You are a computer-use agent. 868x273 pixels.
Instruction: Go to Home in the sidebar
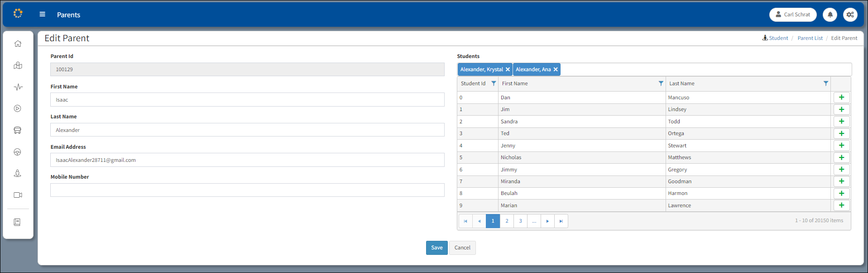coord(18,44)
